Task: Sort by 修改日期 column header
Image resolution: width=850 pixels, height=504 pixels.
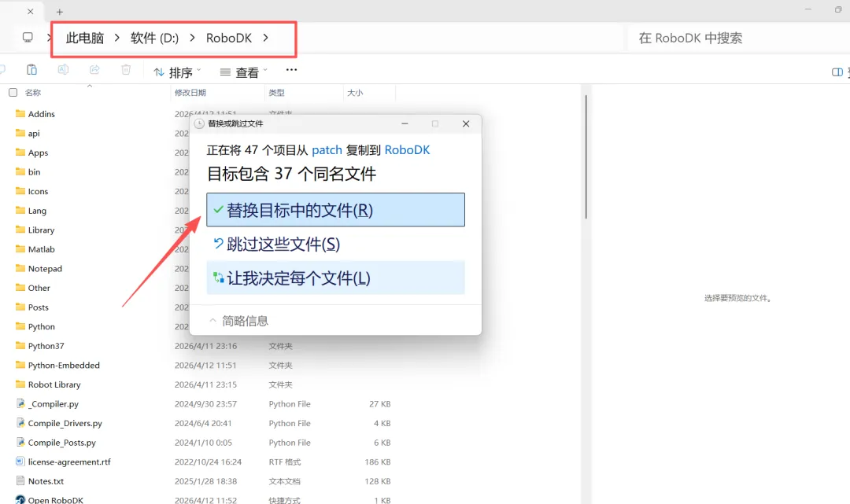Action: pyautogui.click(x=190, y=93)
